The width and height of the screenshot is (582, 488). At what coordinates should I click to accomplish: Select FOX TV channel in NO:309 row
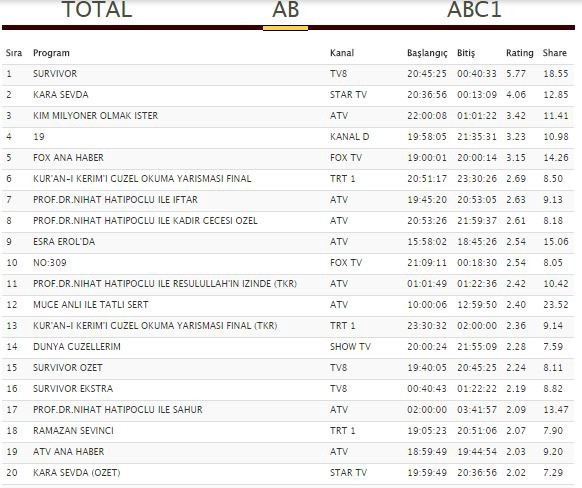[346, 262]
